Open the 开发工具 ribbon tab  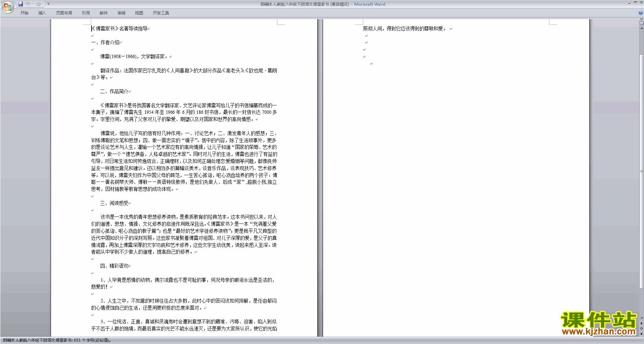click(x=161, y=13)
